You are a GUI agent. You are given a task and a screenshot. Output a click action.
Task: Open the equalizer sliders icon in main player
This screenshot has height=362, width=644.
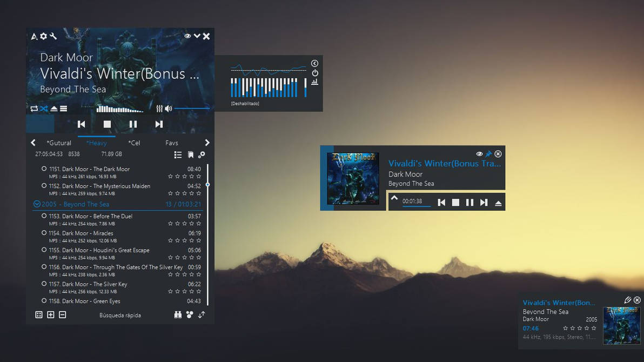tap(159, 109)
